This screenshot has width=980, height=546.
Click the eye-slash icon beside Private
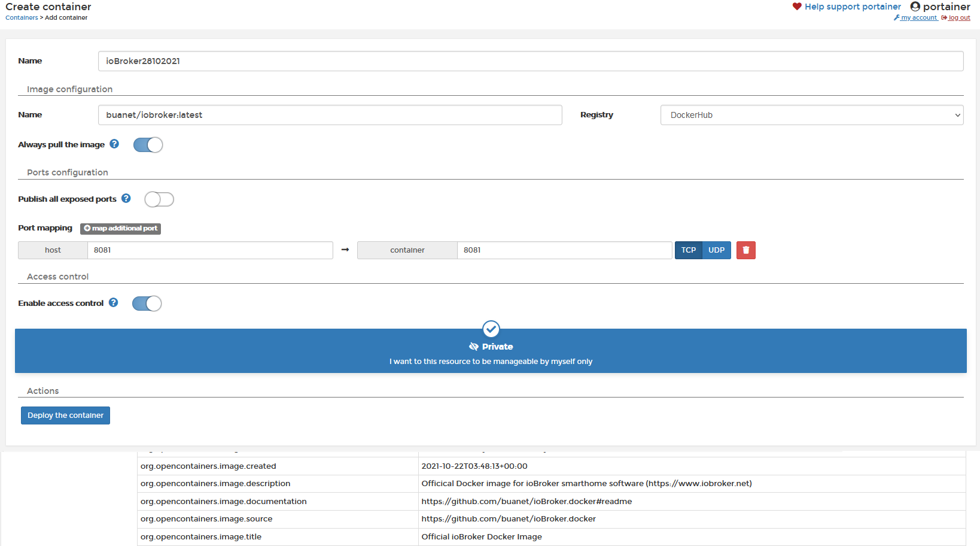pyautogui.click(x=474, y=347)
